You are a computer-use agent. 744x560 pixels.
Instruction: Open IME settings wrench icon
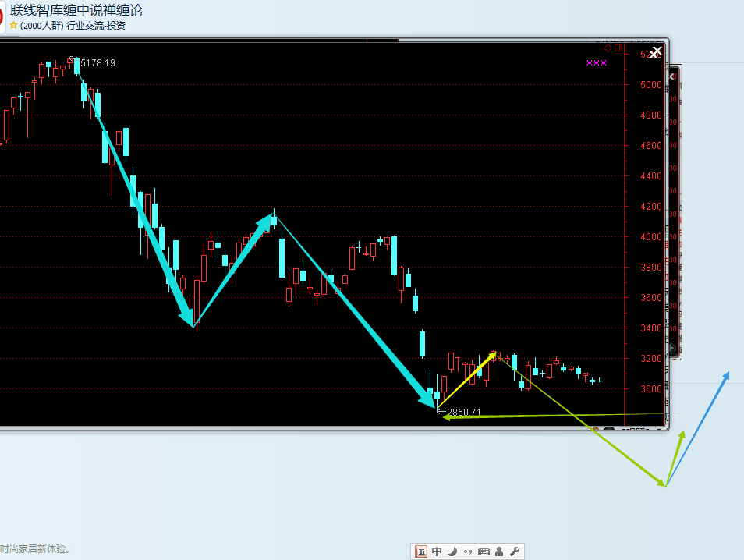[x=514, y=551]
